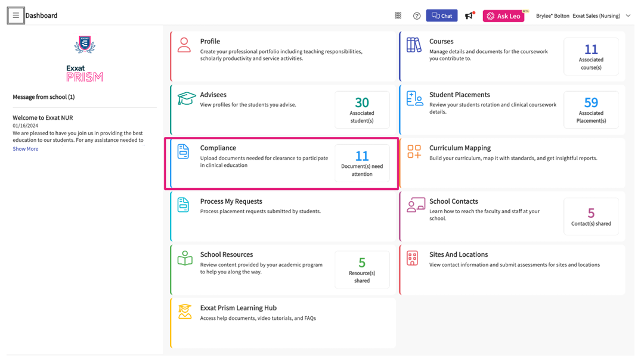Open Sites And Locations title
Viewport: 644px width, 358px height.
459,255
